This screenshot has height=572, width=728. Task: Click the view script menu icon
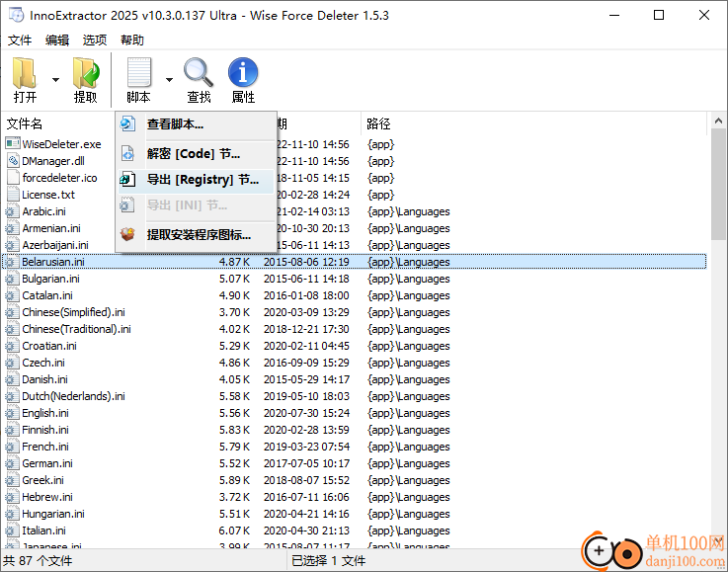[127, 123]
